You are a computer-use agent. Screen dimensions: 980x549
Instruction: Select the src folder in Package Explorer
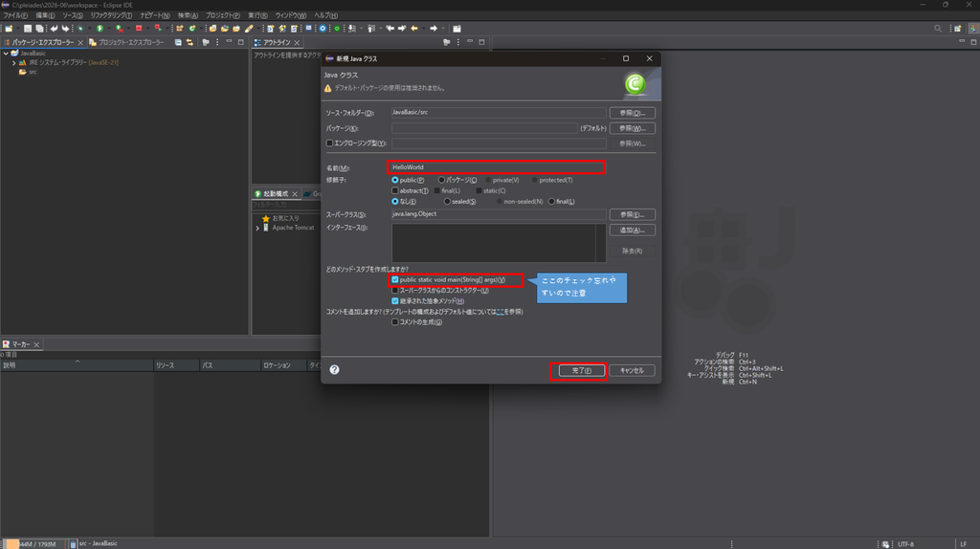tap(28, 73)
